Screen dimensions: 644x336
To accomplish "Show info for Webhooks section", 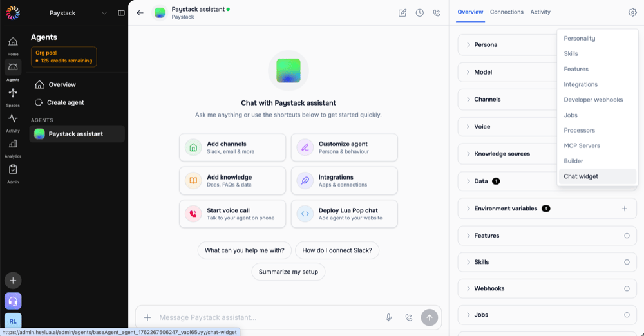I will [x=627, y=288].
